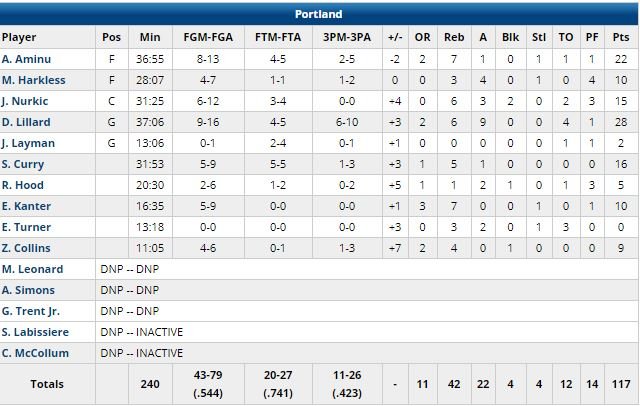Open M. Leonard's player page
Screen dimensions: 640x406
pyautogui.click(x=32, y=269)
